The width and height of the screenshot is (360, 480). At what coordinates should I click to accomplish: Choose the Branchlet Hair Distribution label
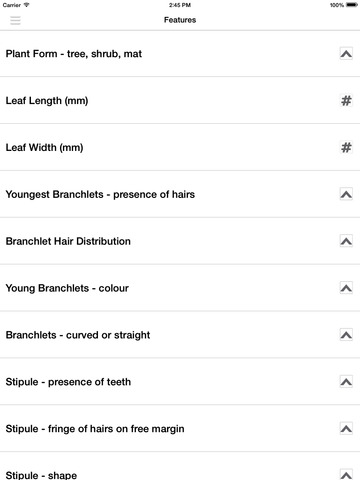coord(68,241)
